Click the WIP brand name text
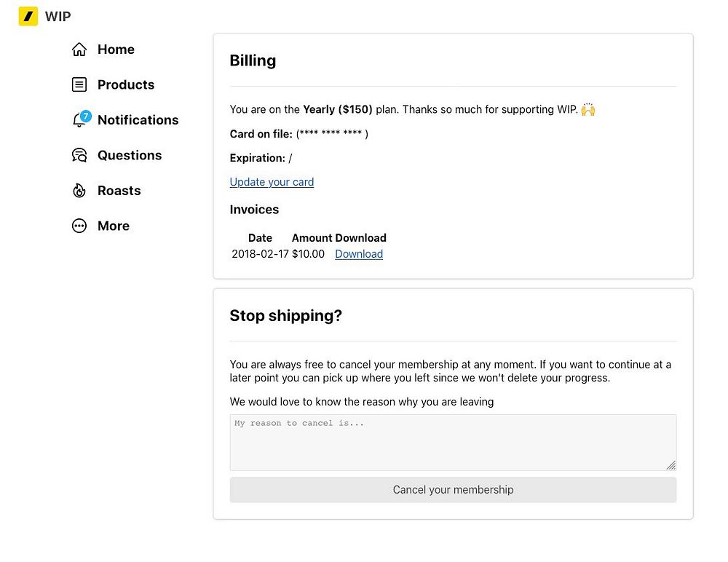Screen dimensions: 728x562 click(58, 16)
